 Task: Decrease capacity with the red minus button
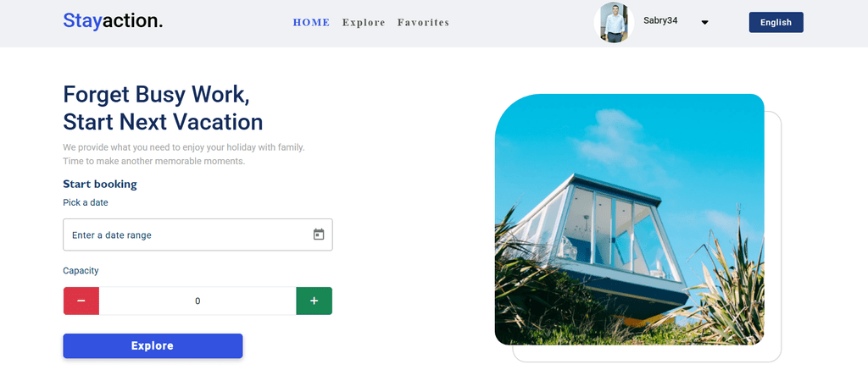[x=81, y=301]
